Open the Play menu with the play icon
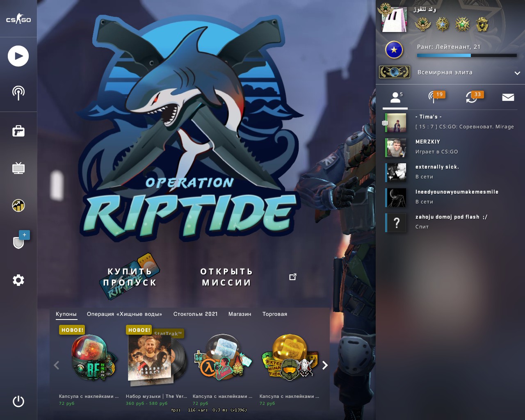Viewport: 525px width, 420px height. 18,56
